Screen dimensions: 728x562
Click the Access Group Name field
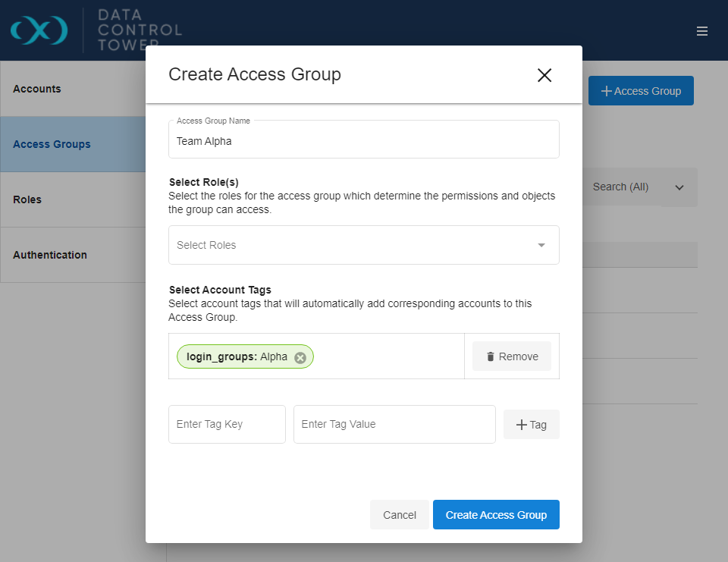pos(364,141)
